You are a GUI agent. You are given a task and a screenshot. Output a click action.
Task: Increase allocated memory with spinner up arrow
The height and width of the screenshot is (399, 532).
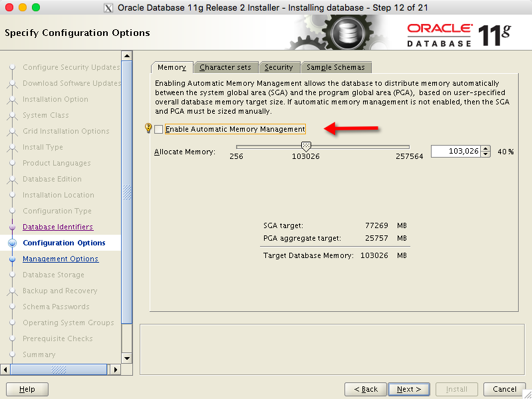click(485, 148)
